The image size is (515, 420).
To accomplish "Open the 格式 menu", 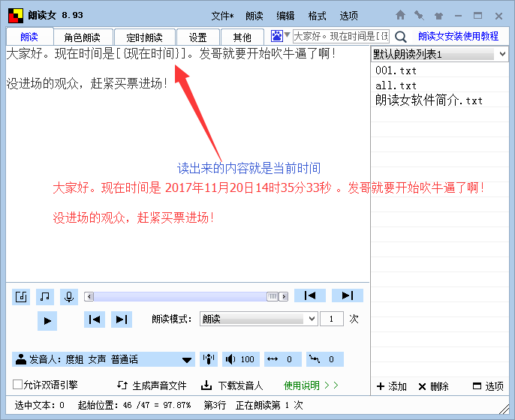I will pos(317,16).
